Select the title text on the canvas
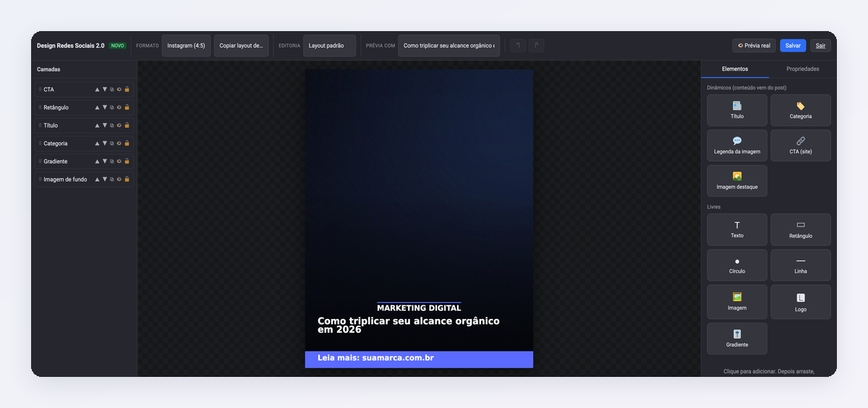 pos(409,325)
